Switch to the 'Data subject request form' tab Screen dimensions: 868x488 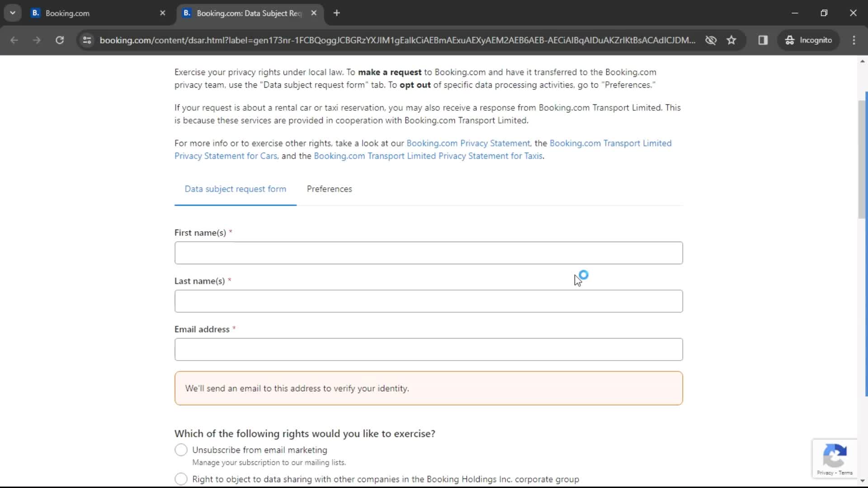(x=236, y=189)
